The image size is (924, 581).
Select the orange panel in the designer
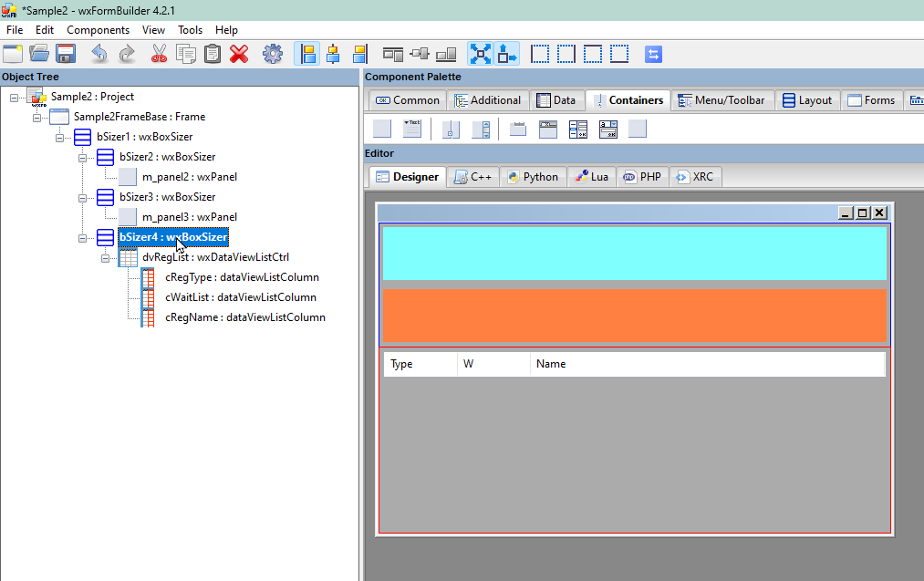coord(634,315)
